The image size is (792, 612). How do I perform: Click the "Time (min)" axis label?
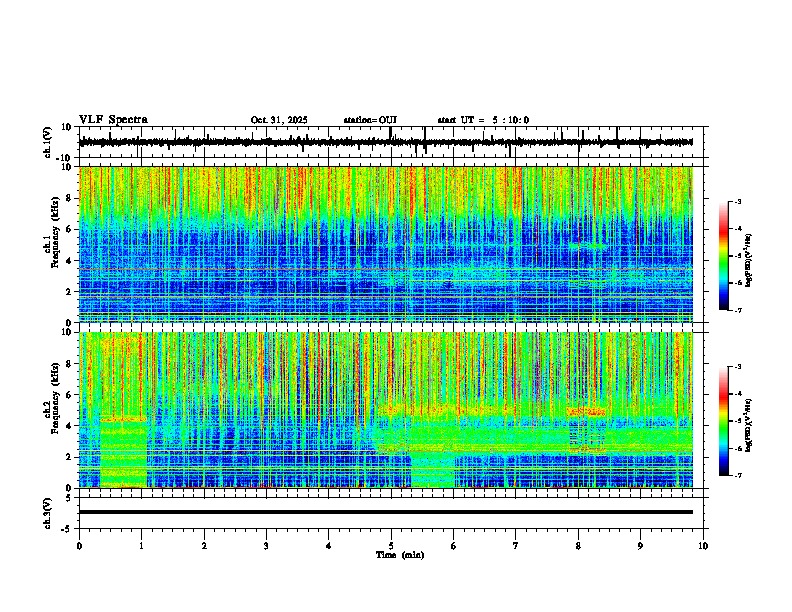tap(400, 555)
